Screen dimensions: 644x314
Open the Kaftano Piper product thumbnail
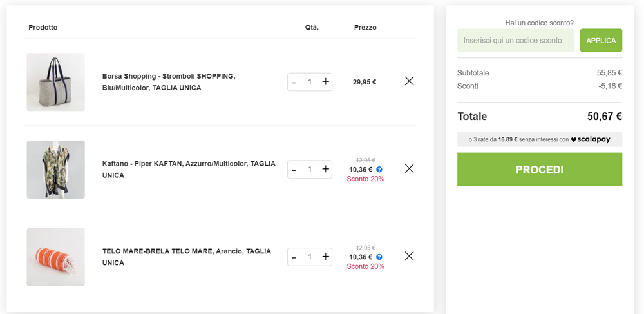pyautogui.click(x=56, y=170)
